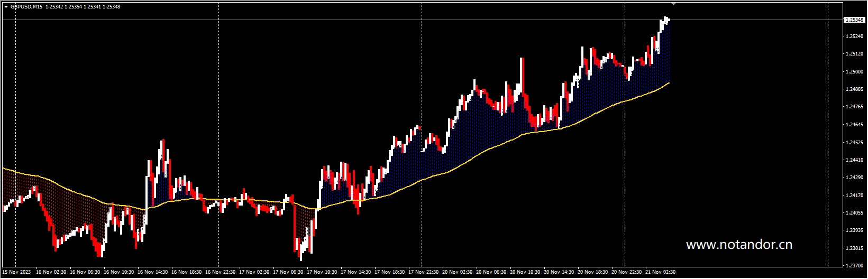Click the GBPUSD,M15 symbol title text

(x=26, y=7)
